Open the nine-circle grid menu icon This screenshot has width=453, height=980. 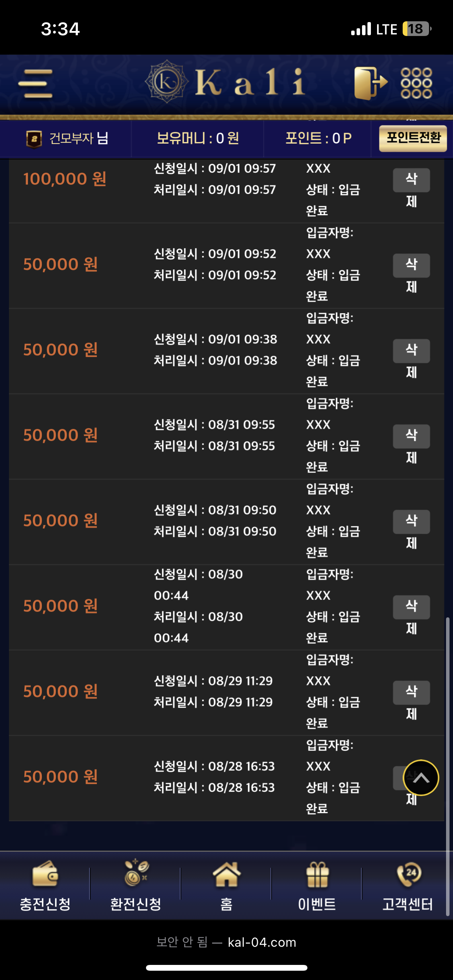point(416,83)
